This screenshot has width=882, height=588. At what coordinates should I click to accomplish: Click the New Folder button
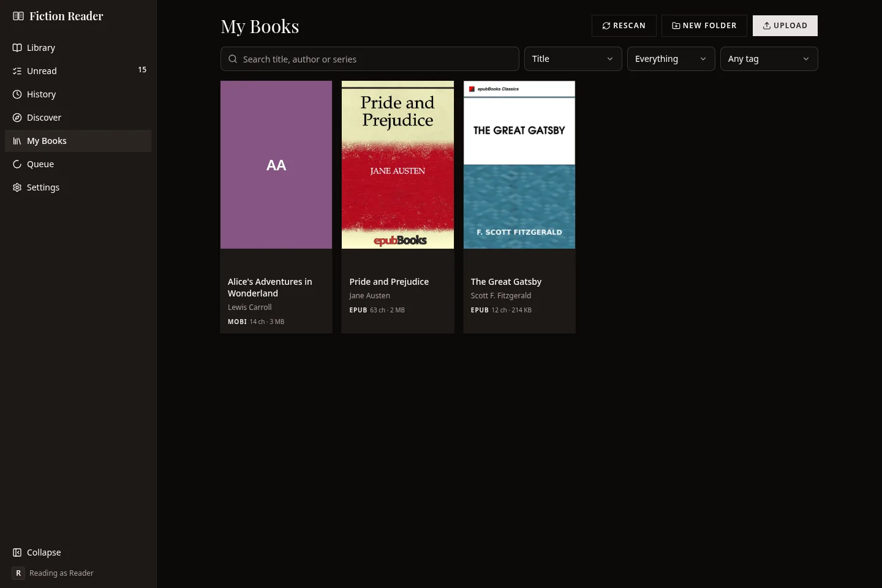(x=704, y=26)
